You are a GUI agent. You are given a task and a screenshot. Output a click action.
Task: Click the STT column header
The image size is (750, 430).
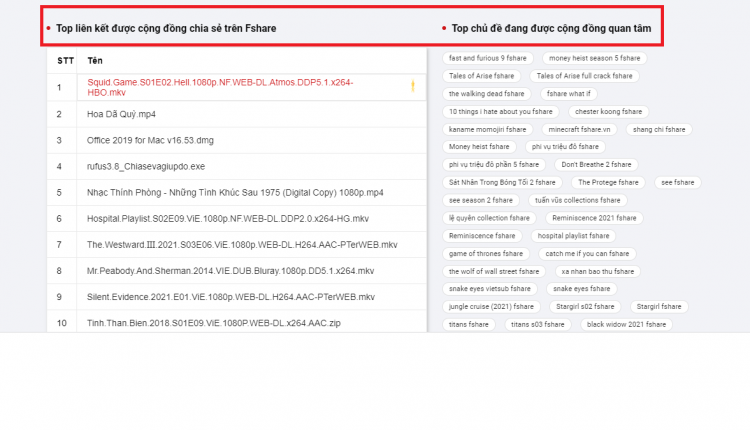click(x=66, y=61)
